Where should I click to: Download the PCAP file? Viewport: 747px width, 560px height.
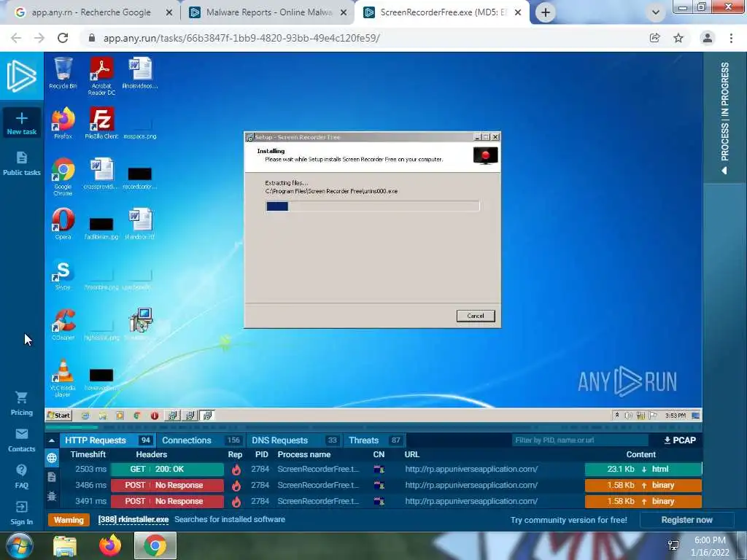680,440
